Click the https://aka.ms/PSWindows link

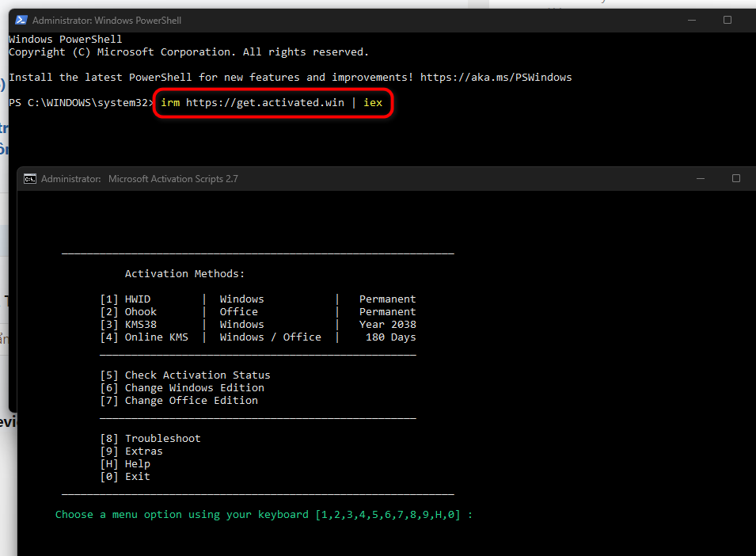[x=496, y=77]
